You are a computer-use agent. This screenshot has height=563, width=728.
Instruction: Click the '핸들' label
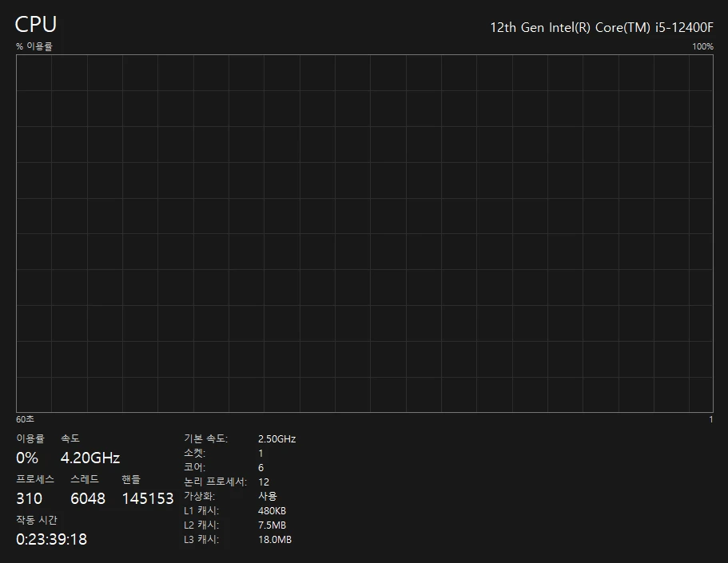coord(131,479)
